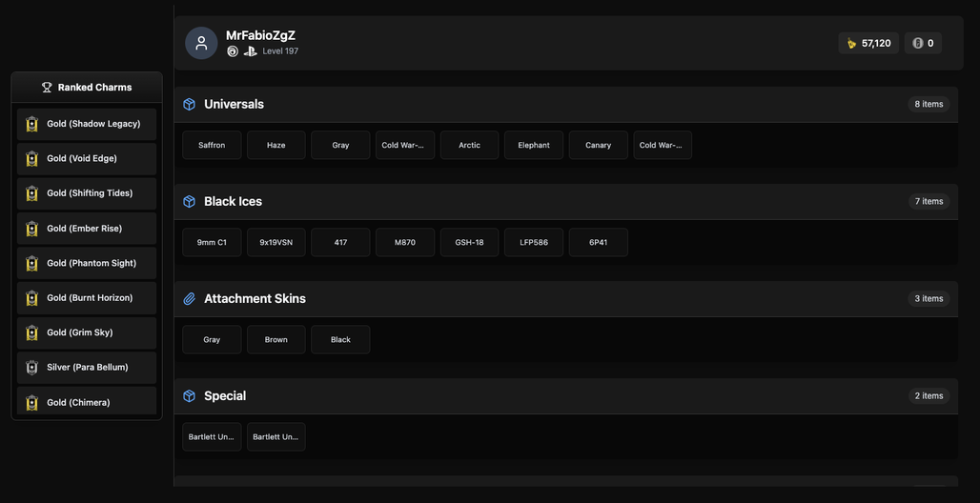Click the Ubisoft platform icon
This screenshot has height=503, width=980.
click(233, 51)
